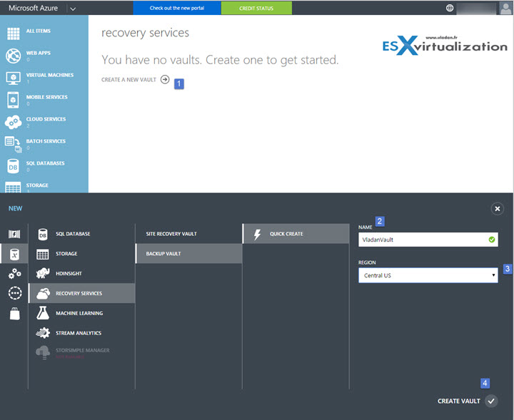
Task: Click the Quick Create lightning bolt icon
Action: tap(257, 235)
